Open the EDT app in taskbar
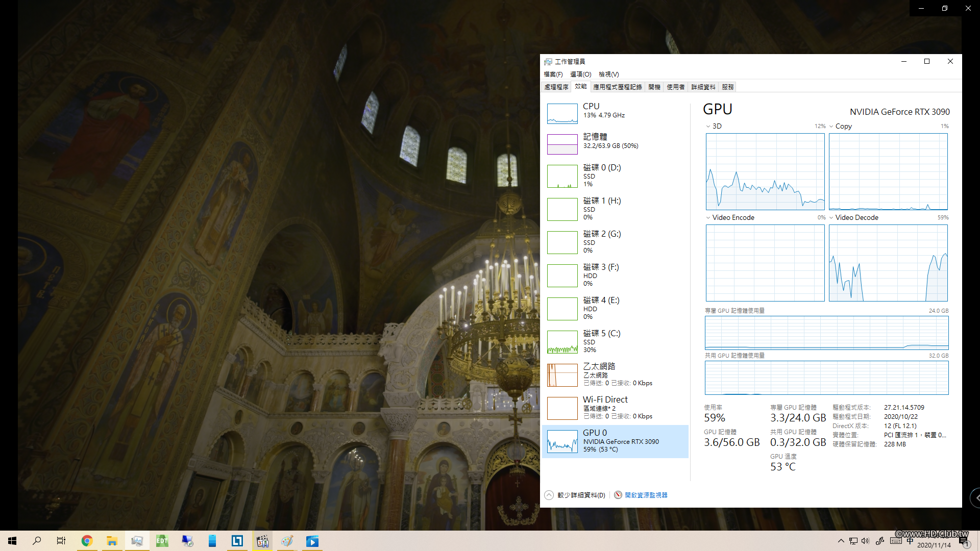 [162, 541]
